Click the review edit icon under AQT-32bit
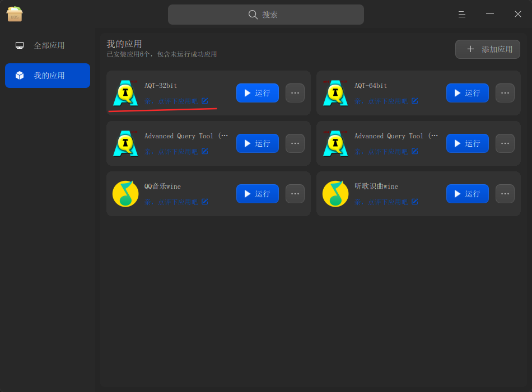This screenshot has width=532, height=392. [x=204, y=101]
